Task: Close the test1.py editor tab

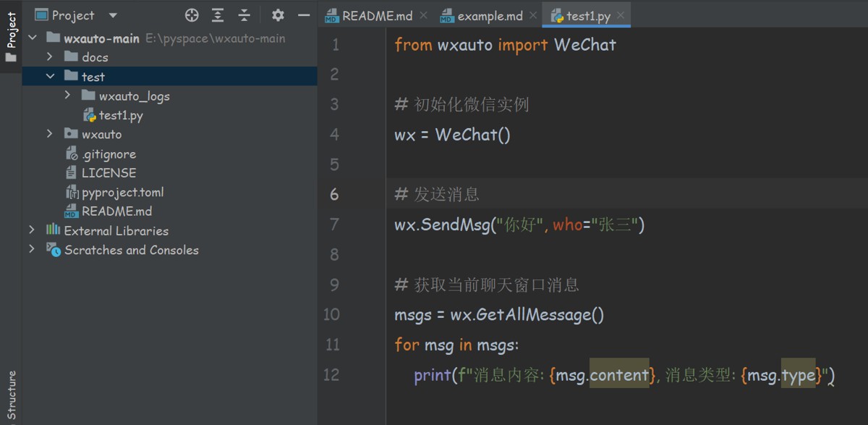Action: pyautogui.click(x=621, y=15)
